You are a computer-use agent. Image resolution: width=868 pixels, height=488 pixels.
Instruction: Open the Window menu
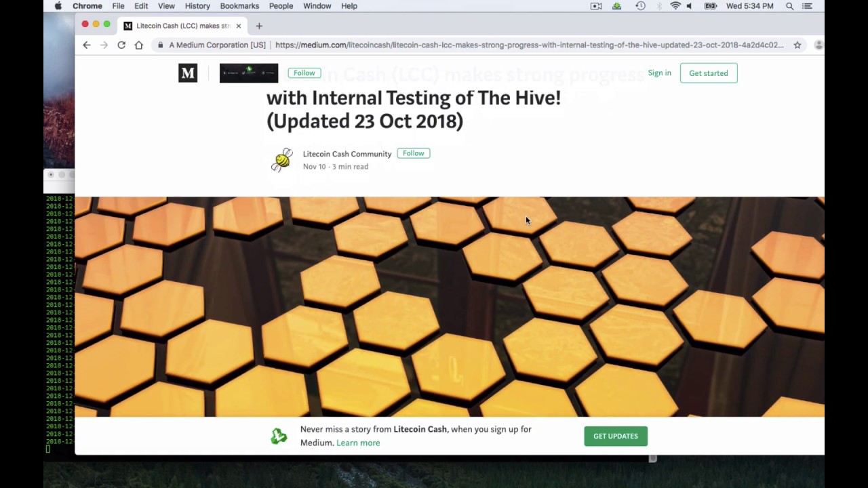(317, 6)
